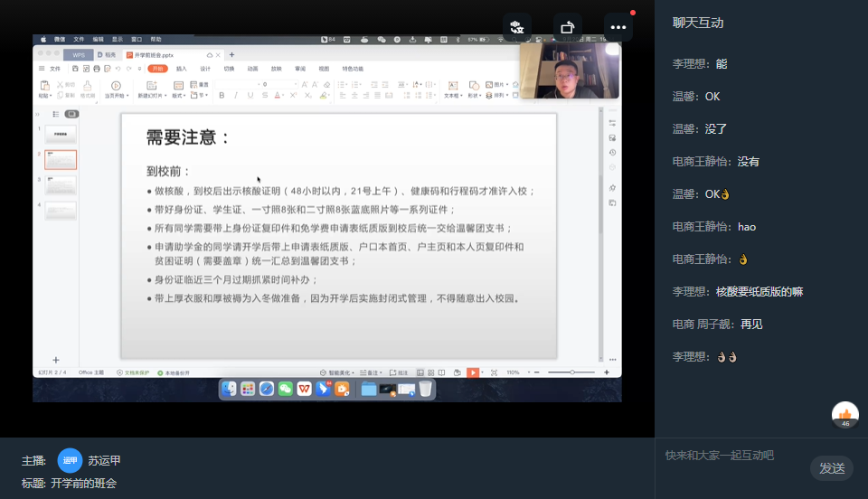Toggle superscript formatting
This screenshot has height=499, width=868.
293,95
